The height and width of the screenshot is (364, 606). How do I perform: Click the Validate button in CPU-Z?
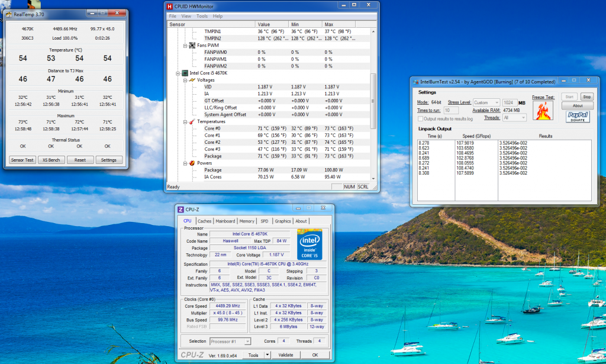[x=286, y=355]
